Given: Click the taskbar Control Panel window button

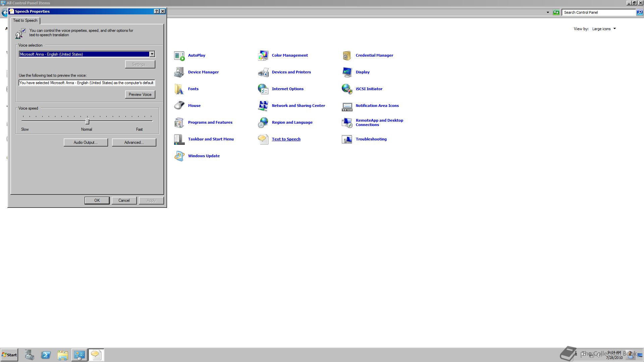Looking at the screenshot, I should pos(79,355).
